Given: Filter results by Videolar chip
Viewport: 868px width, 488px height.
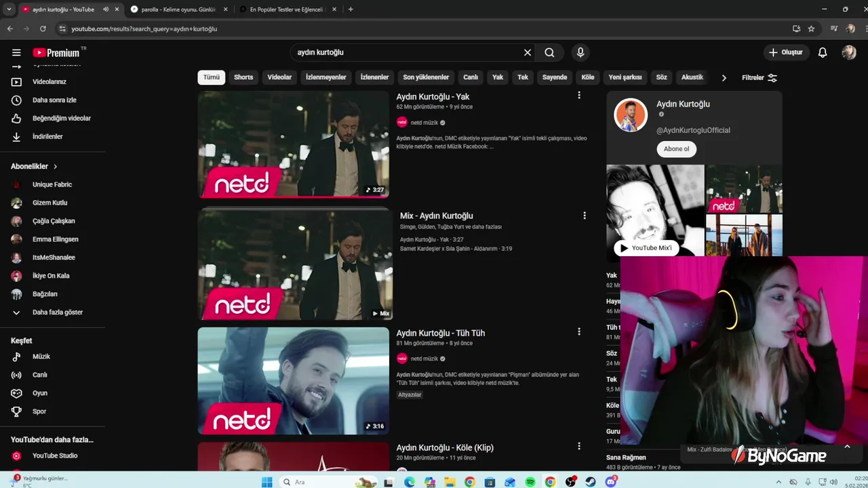Looking at the screenshot, I should 279,77.
